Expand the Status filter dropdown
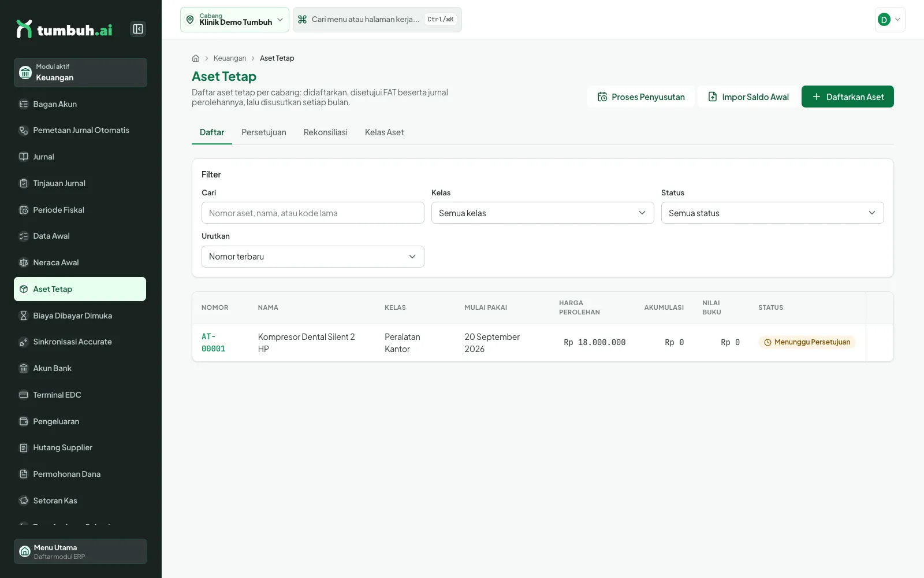Screen dimensions: 924x578 [x=772, y=213]
